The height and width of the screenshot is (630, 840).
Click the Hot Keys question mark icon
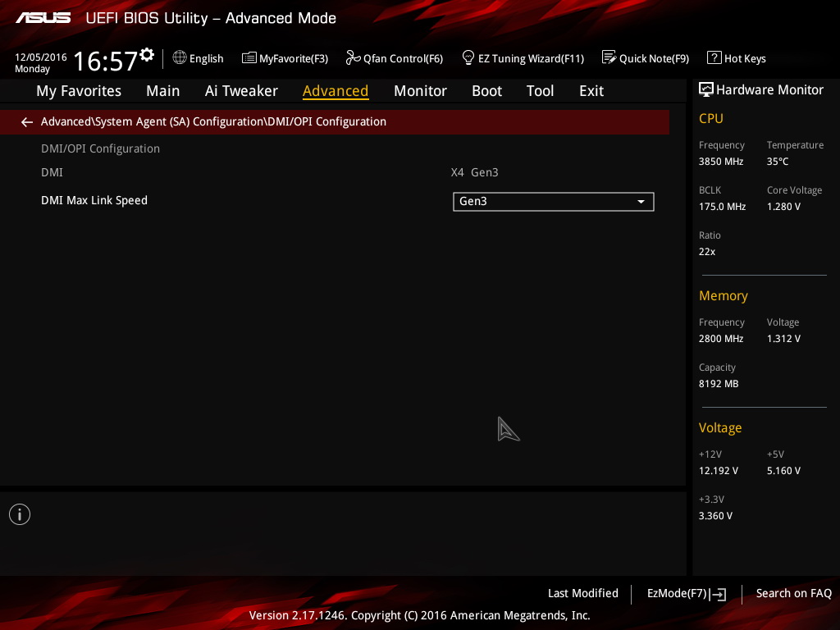714,57
